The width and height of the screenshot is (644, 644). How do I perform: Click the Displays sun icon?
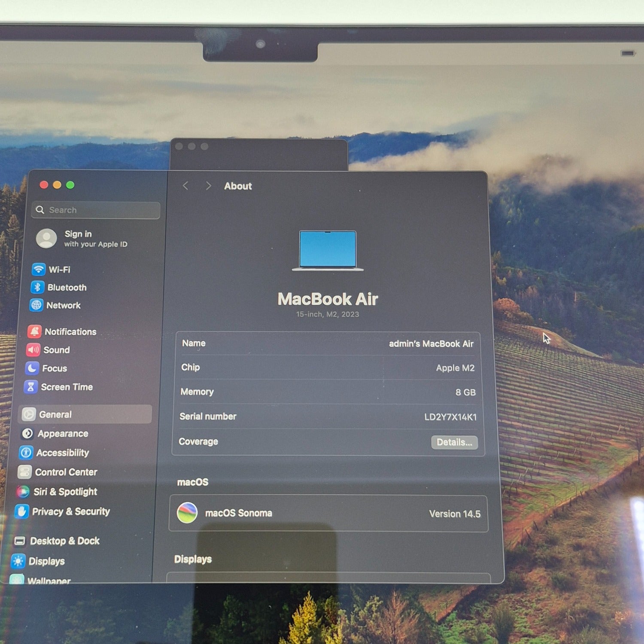(x=18, y=561)
